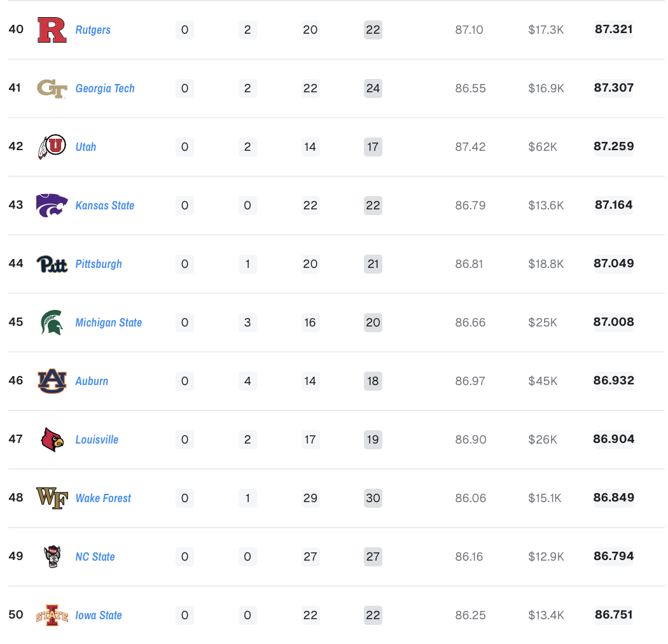
Task: Click the Louisville Cardinal logo
Action: 52,440
